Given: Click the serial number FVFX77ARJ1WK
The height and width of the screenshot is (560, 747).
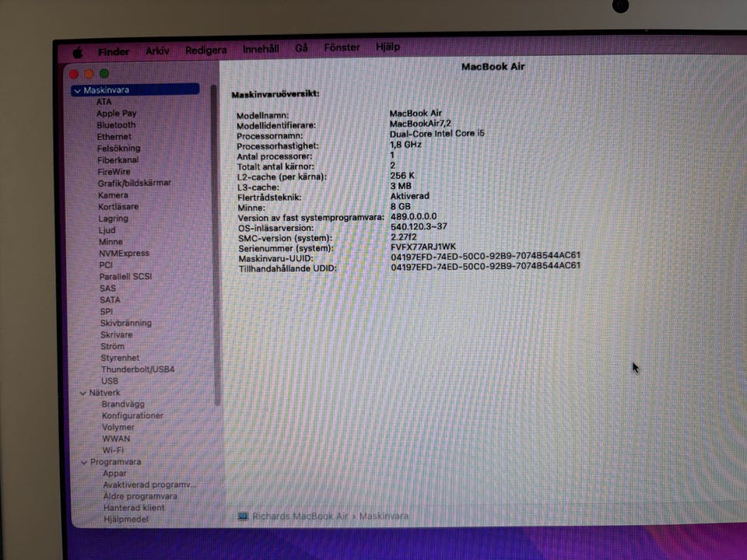Looking at the screenshot, I should (423, 247).
